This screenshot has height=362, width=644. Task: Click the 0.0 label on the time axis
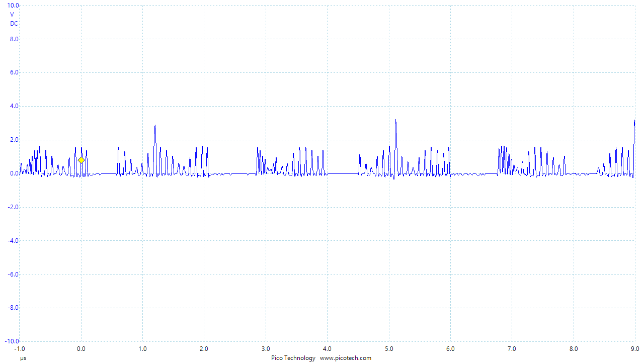tap(81, 348)
